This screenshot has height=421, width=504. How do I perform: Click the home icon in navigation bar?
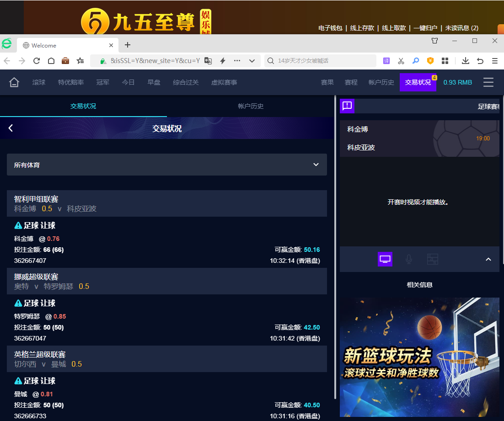[x=14, y=83]
